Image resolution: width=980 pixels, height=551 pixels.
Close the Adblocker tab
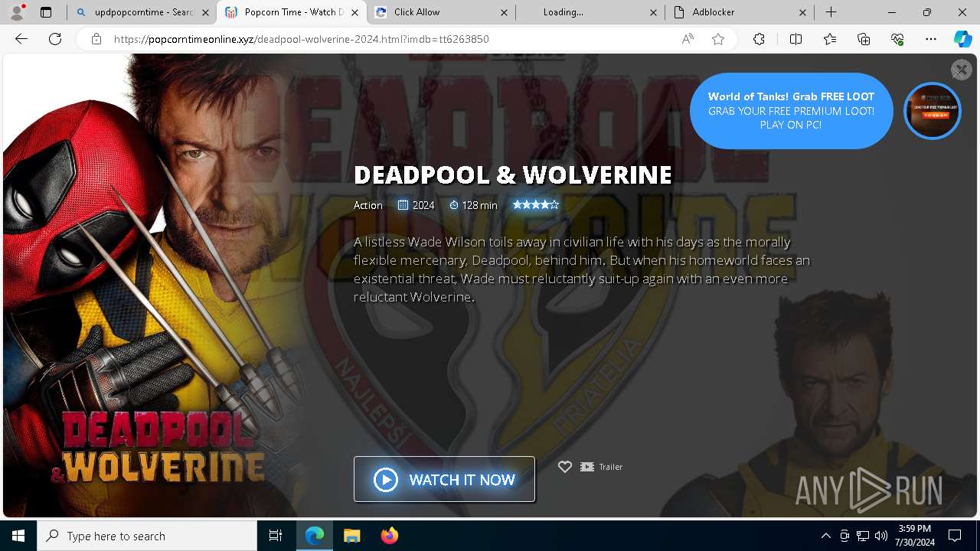click(x=802, y=12)
